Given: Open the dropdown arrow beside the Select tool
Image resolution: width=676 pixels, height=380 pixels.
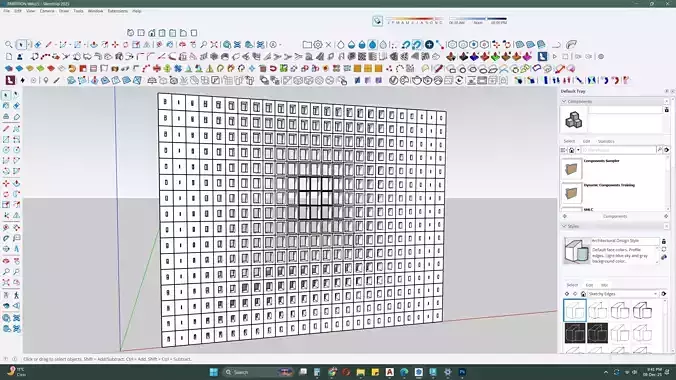Looking at the screenshot, I should [x=29, y=44].
